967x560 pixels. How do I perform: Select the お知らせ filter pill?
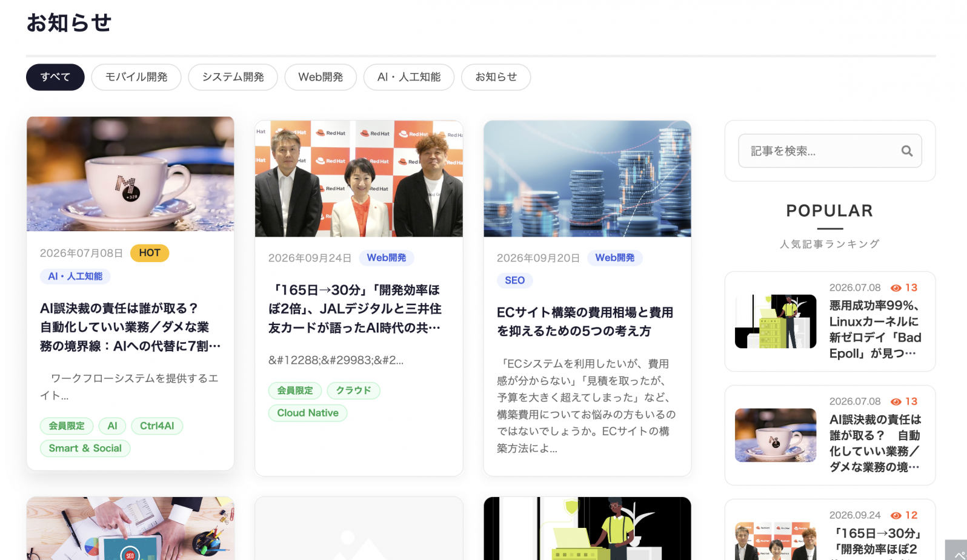(496, 77)
